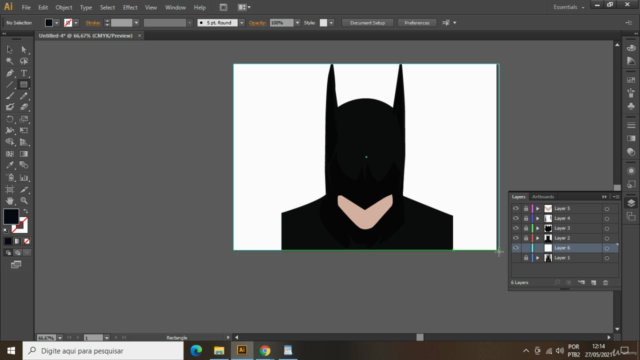The height and width of the screenshot is (360, 640).
Task: Open the stroke weight dropdown
Action: pos(136,23)
